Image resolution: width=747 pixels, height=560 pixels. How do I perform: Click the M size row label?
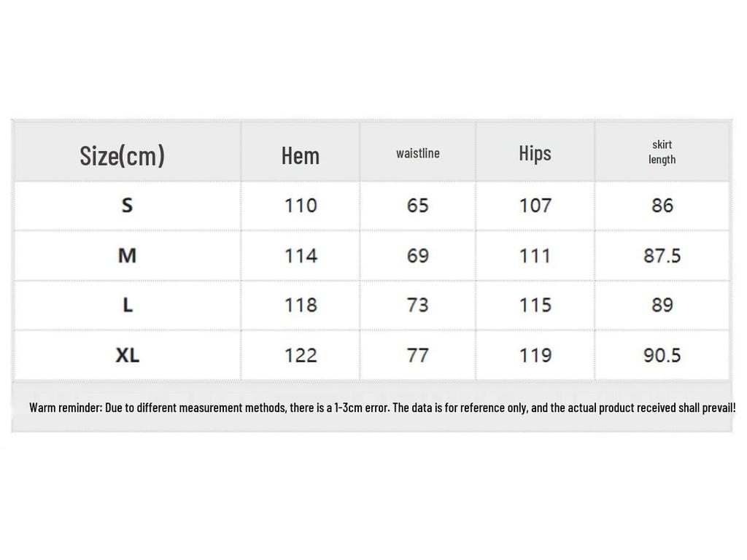[127, 255]
